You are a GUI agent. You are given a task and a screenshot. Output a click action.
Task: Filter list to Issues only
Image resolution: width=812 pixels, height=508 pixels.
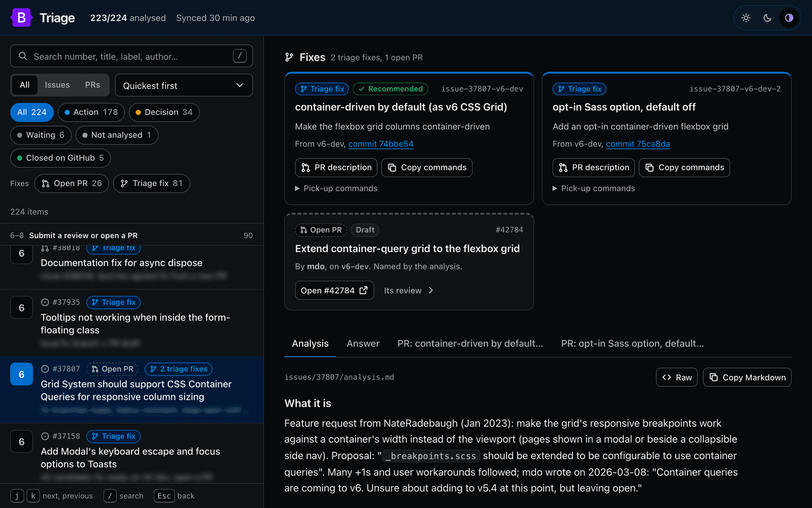tap(57, 85)
